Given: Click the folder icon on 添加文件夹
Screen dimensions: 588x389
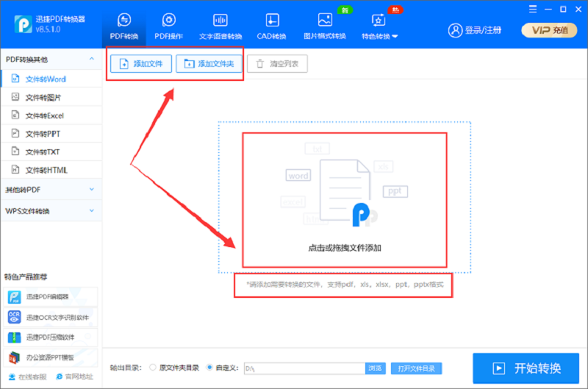Looking at the screenshot, I should tap(190, 64).
